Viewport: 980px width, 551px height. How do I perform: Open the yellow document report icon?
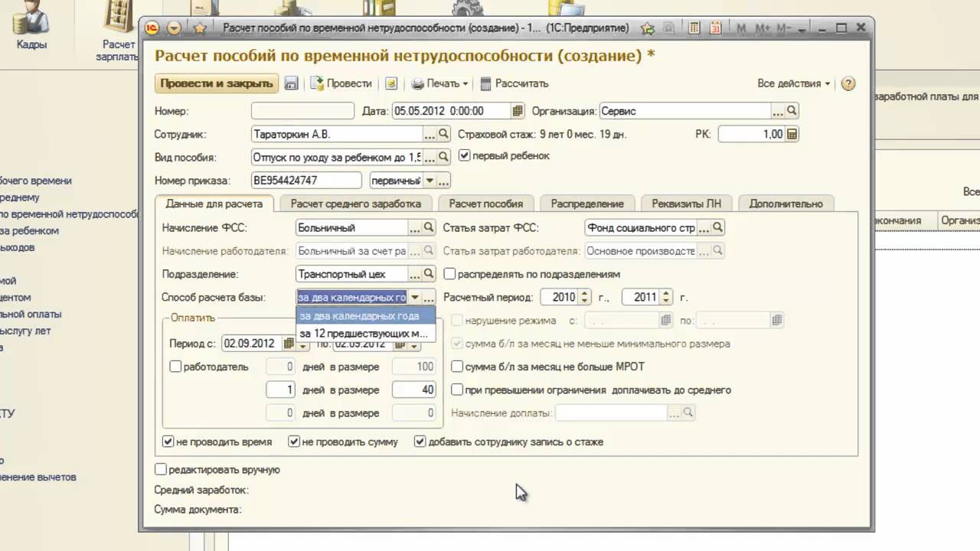[391, 83]
